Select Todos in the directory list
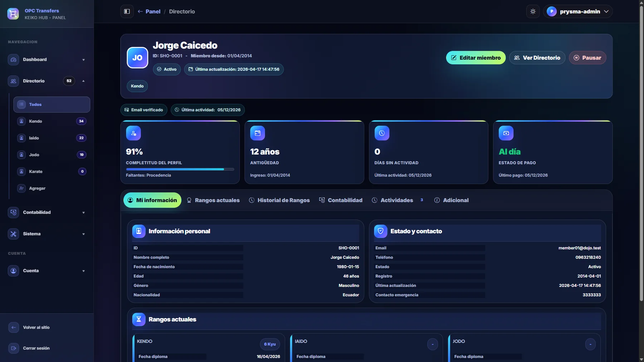The height and width of the screenshot is (362, 644). coord(52,104)
